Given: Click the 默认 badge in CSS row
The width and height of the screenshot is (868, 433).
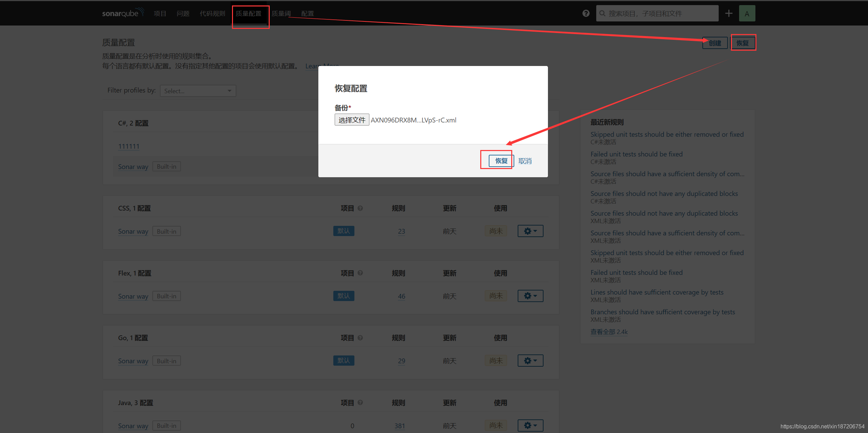Looking at the screenshot, I should click(x=344, y=231).
